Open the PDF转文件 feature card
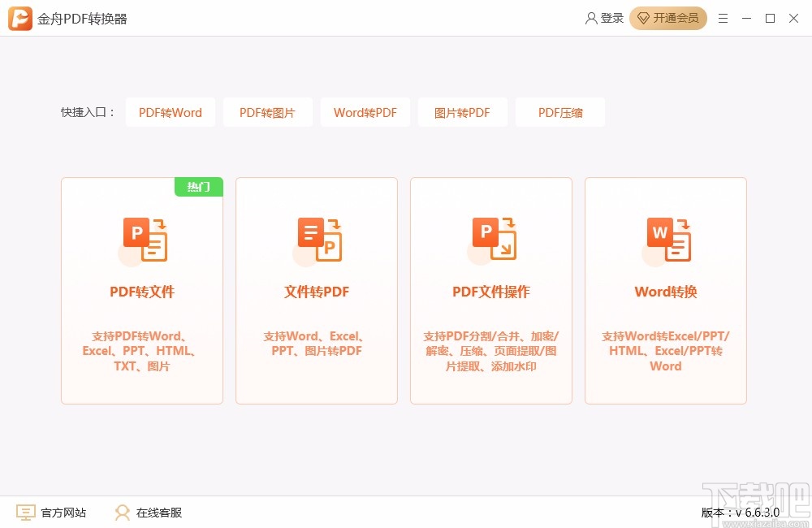Screen dimensions: 812x528 tap(142, 291)
